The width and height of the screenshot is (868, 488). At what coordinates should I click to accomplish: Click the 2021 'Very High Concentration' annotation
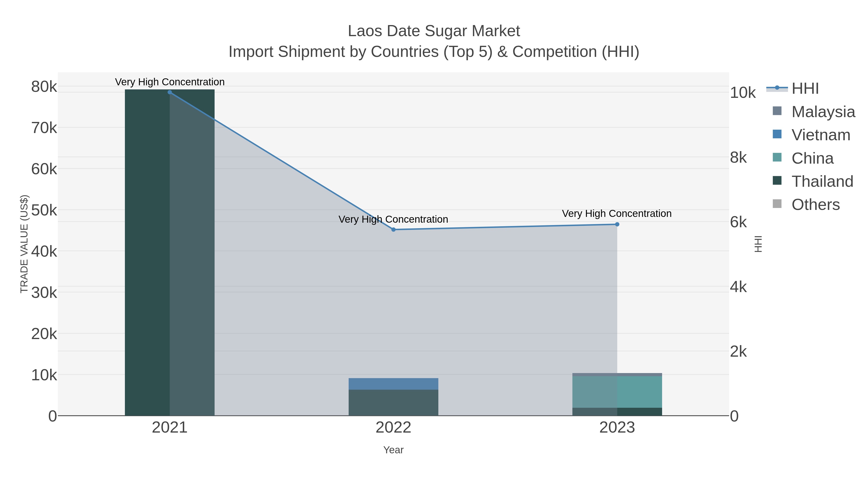[170, 82]
